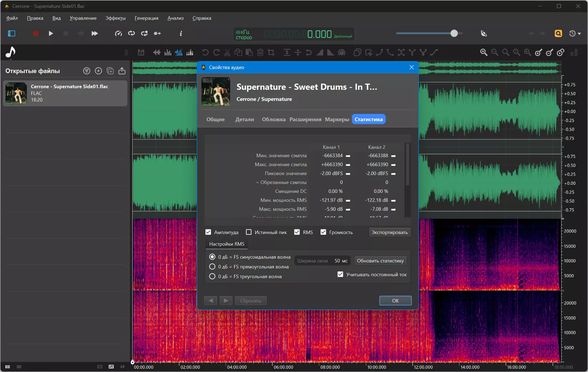Click the export/share icon in Open files panel
This screenshot has width=588, height=372.
coord(122,71)
